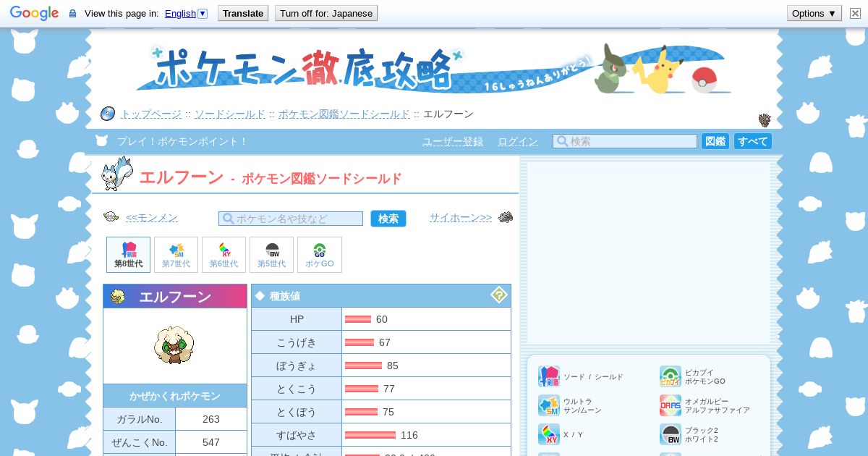This screenshot has width=868, height=456.
Task: Click the ガラルNo. value 263
Action: tap(211, 419)
